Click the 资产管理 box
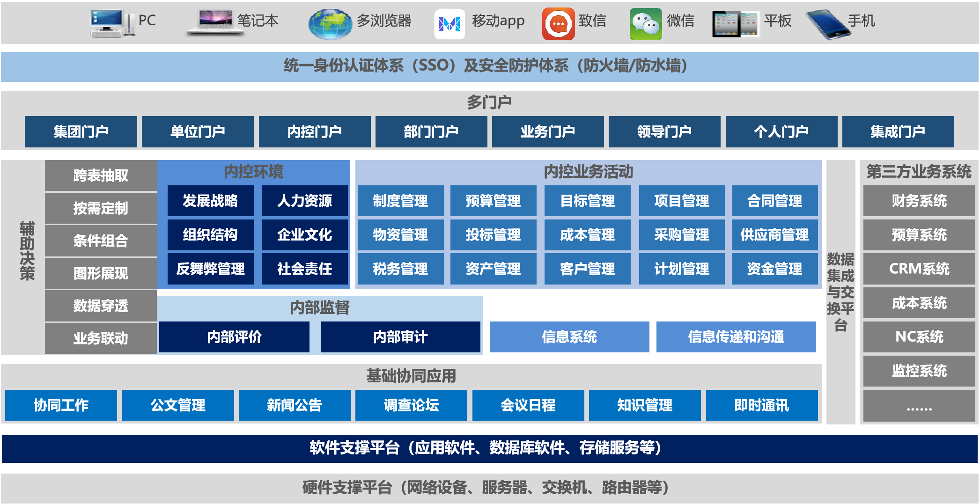The image size is (980, 504). tap(494, 269)
